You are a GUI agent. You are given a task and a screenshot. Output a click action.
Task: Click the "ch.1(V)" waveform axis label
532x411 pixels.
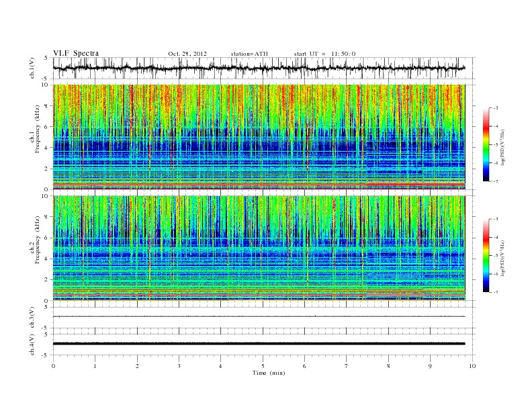pos(32,68)
